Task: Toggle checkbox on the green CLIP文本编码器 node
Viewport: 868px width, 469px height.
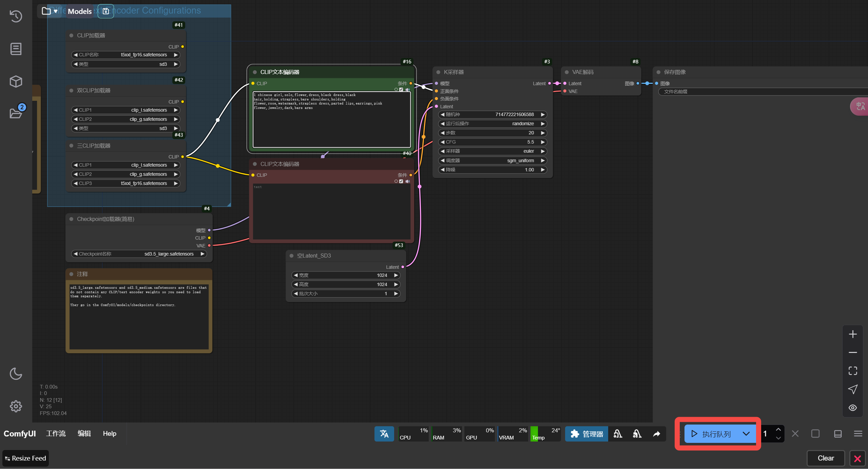Action: 401,90
